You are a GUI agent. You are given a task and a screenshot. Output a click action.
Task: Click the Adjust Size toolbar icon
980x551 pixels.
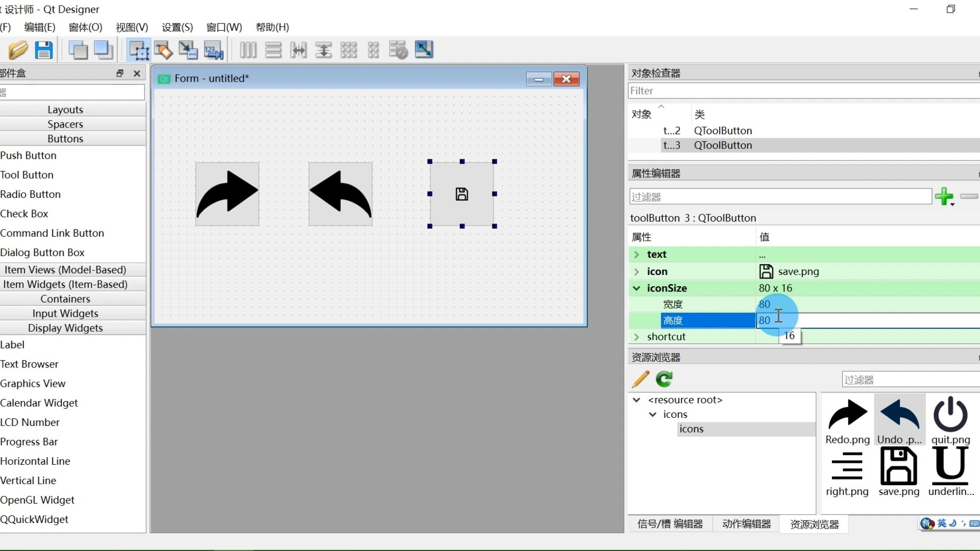pyautogui.click(x=424, y=50)
